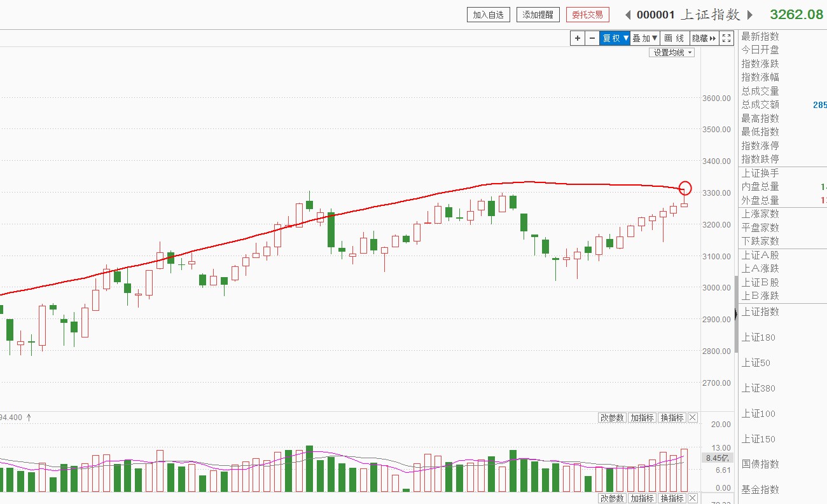Click the 总成交量 row label
827x504 pixels.
[760, 91]
